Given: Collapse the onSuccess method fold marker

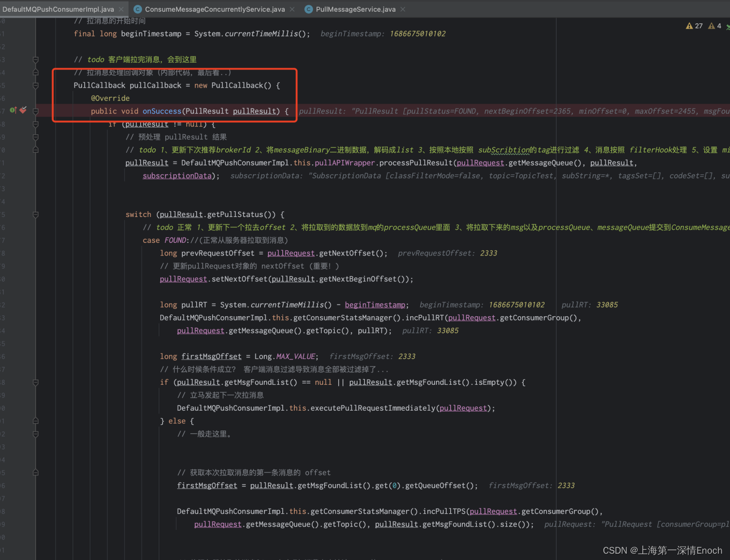Looking at the screenshot, I should click(36, 111).
